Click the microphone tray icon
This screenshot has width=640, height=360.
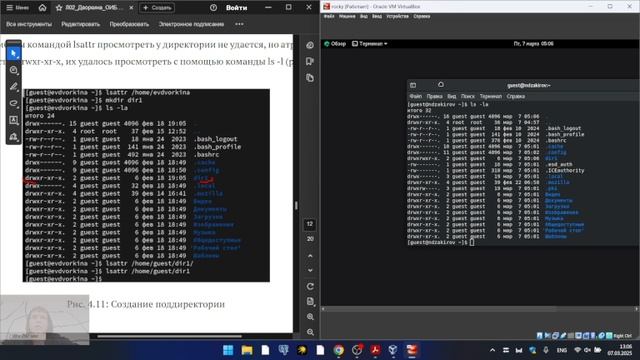pyautogui.click(x=546, y=350)
